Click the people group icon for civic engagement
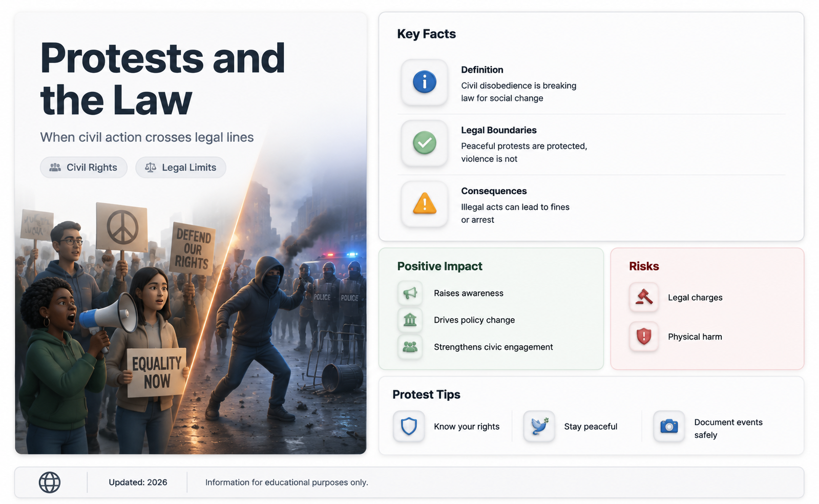 (x=410, y=347)
